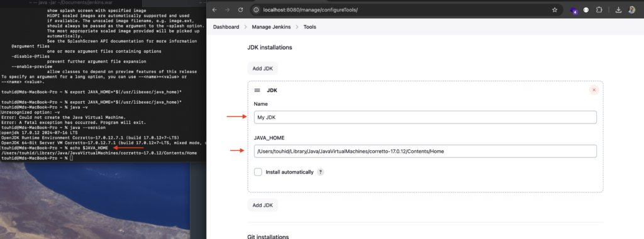Viewport: 644px width, 239px height.
Task: Select Tools breadcrumb
Action: coord(309,27)
